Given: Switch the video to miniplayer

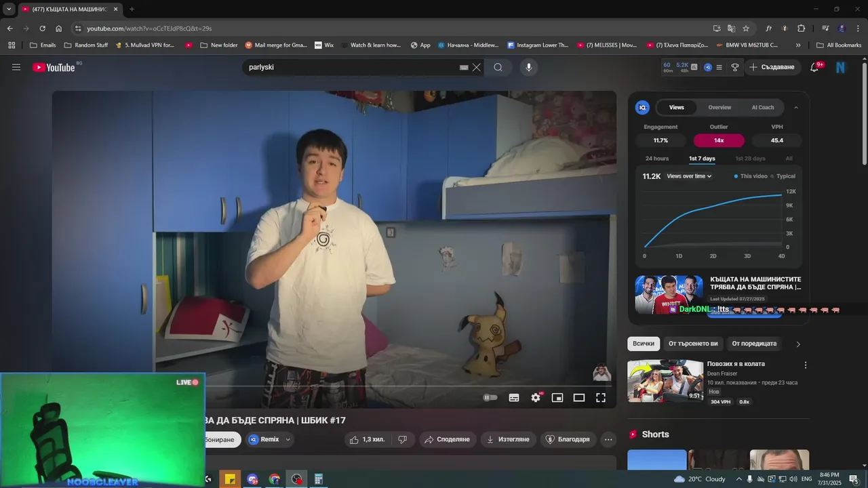Looking at the screenshot, I should 557,398.
